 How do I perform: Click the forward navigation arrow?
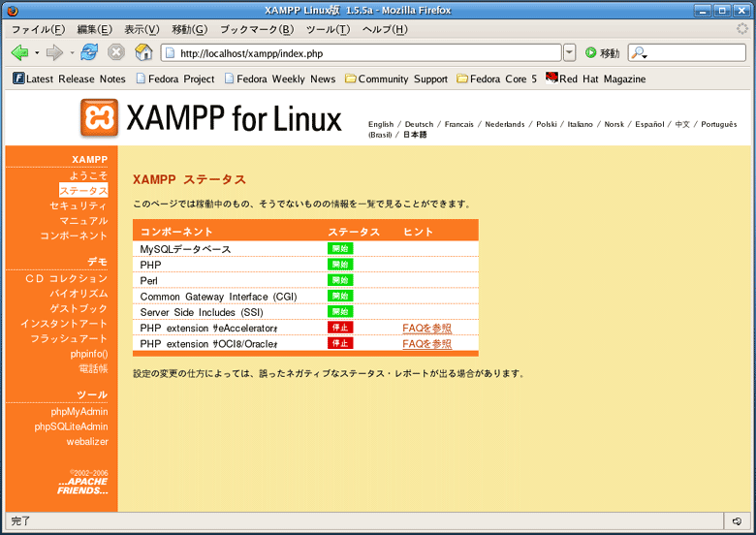54,52
